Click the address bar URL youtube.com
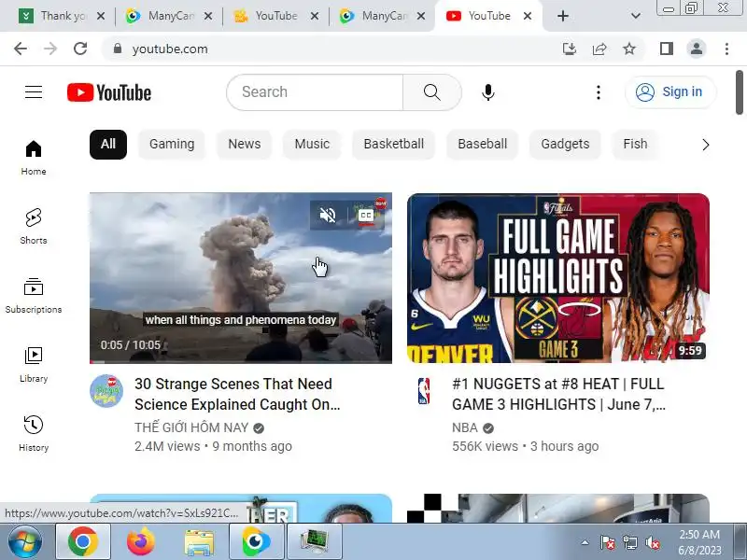 [x=170, y=49]
